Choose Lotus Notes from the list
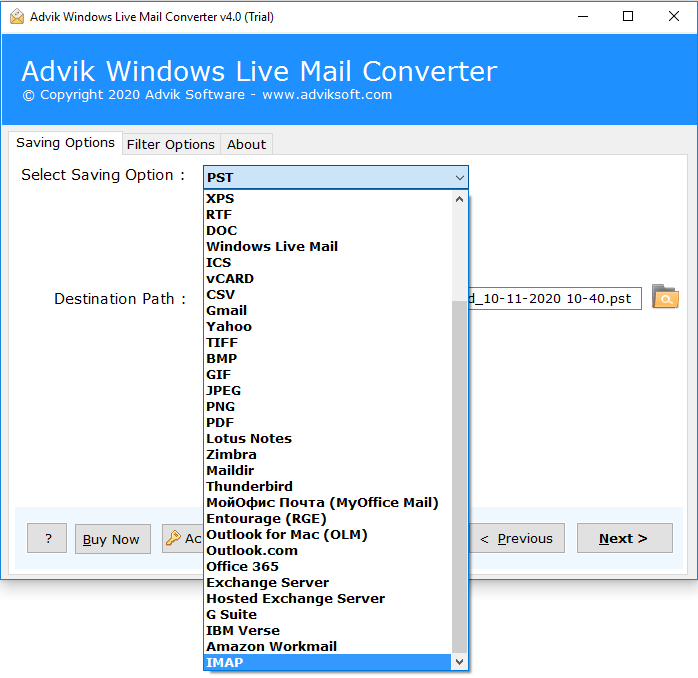This screenshot has width=698, height=678. (x=328, y=439)
